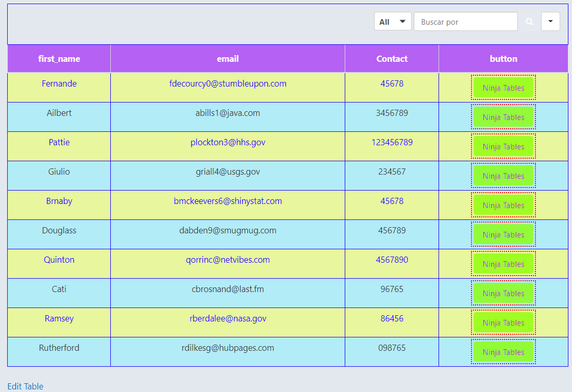
Task: Sort table by the email column header
Action: tap(228, 58)
